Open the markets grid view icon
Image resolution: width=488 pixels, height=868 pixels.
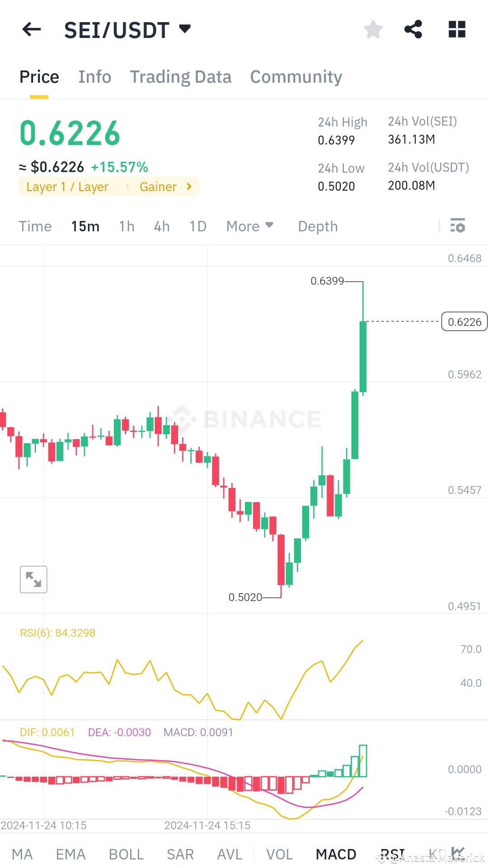click(456, 29)
